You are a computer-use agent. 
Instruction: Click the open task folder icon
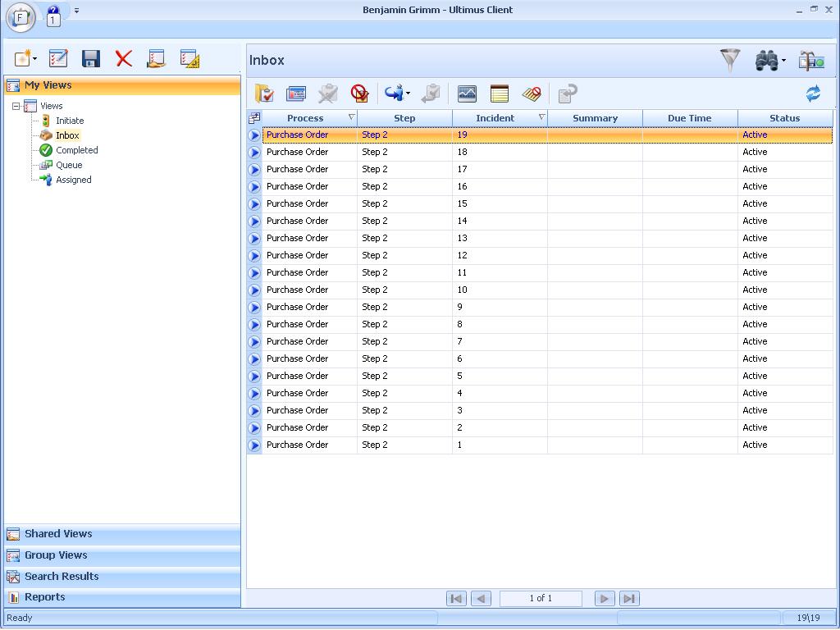(x=264, y=94)
